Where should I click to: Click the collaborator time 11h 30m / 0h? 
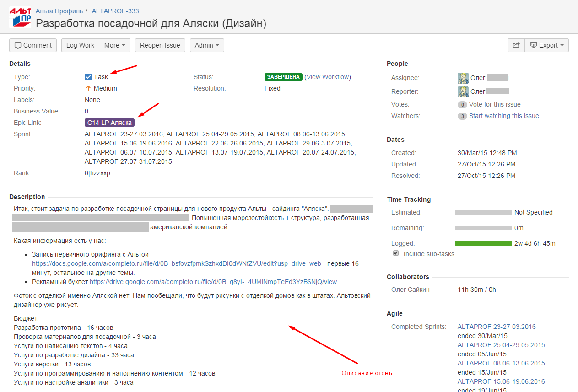coord(477,290)
